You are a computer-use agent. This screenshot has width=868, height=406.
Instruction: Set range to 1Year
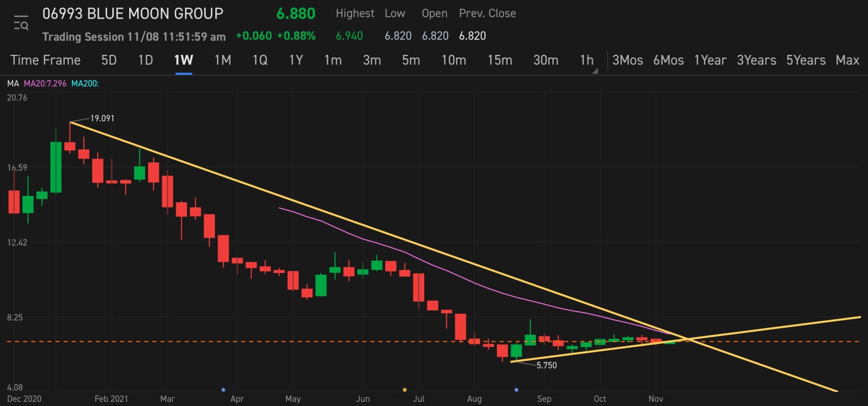click(710, 60)
